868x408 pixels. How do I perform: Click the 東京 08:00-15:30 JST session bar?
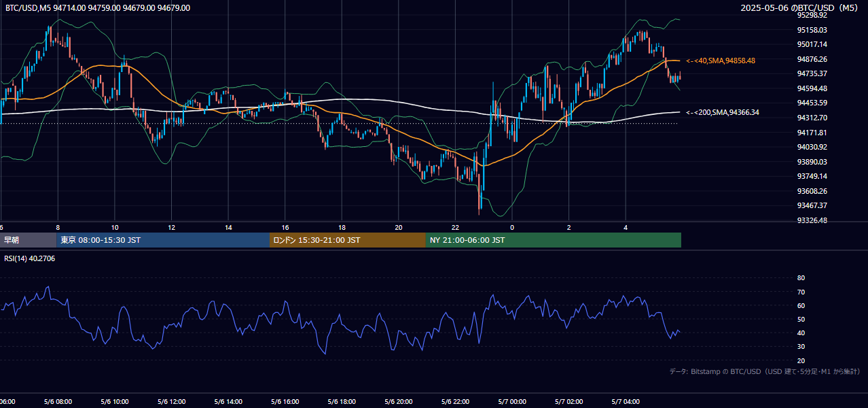pos(163,240)
